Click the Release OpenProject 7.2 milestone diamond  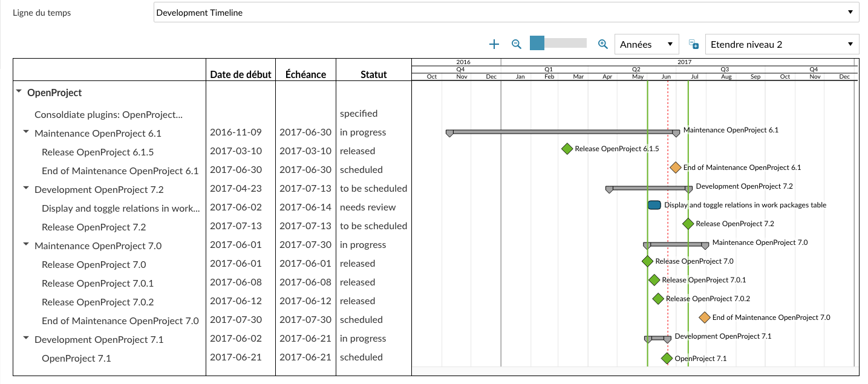tap(688, 223)
